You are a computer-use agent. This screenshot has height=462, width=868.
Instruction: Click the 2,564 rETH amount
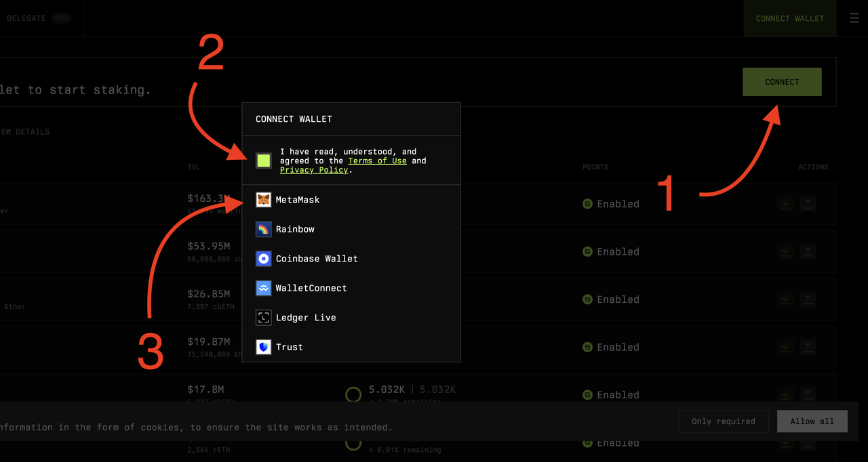(208, 450)
